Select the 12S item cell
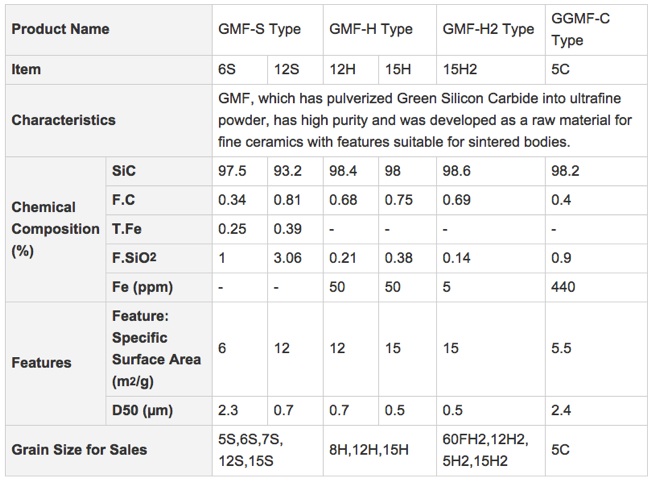Viewport: 656px width, 483px height. tap(295, 69)
